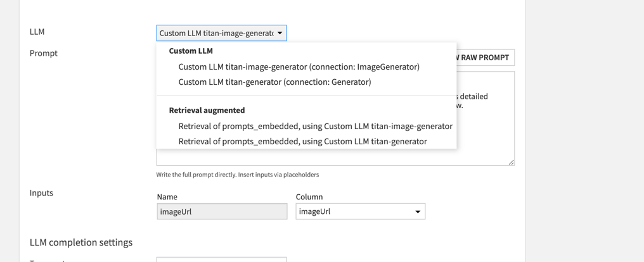Viewport: 644px width, 262px height.
Task: Click the LLM completion settings heading
Action: [81, 242]
